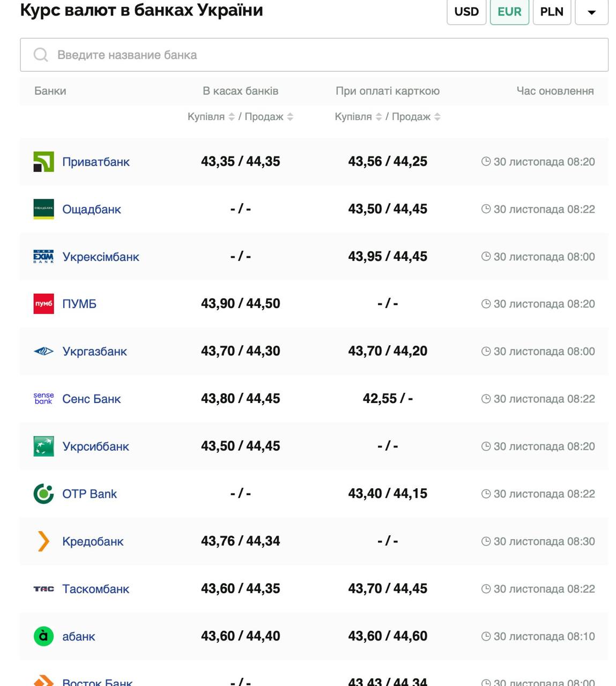Click the Ukreximbank EXIM logo
The width and height of the screenshot is (616, 686).
click(43, 257)
